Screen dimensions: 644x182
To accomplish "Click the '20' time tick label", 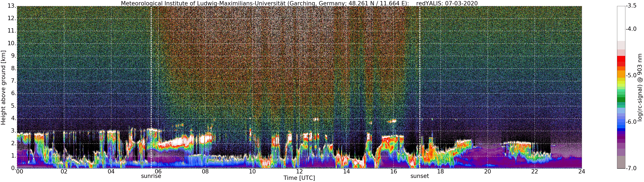I will [x=488, y=172].
